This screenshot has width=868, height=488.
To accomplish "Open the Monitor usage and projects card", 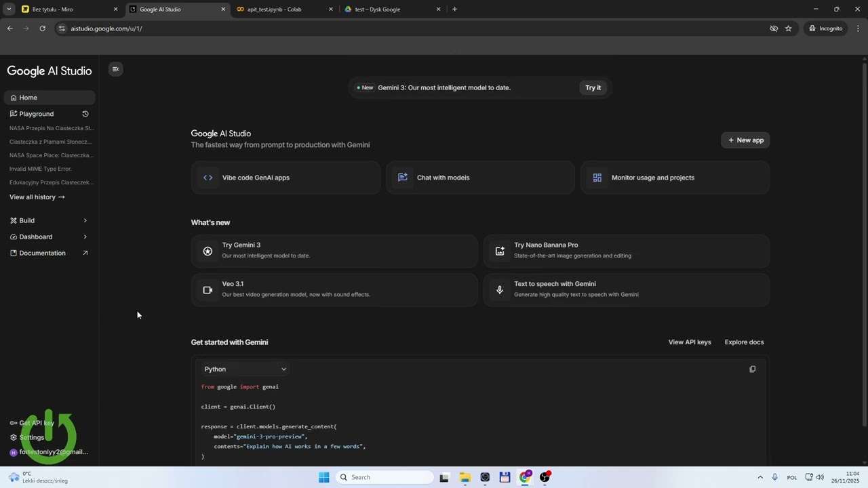I will 675,178.
